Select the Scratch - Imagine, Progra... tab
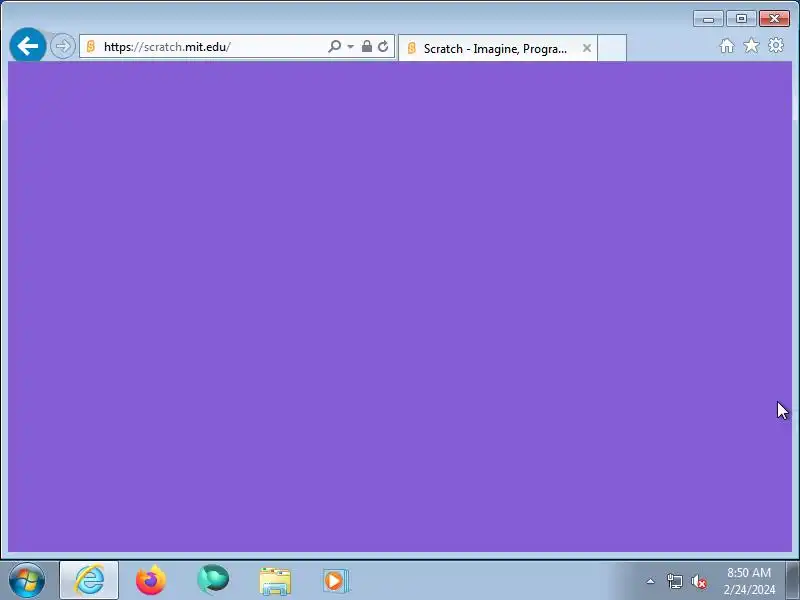The height and width of the screenshot is (600, 800). click(x=497, y=48)
